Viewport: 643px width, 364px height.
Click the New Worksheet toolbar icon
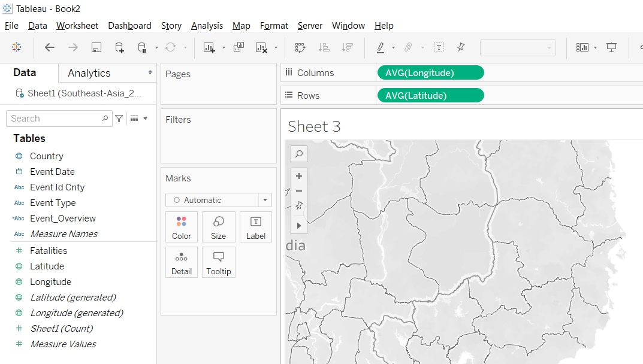coord(209,48)
